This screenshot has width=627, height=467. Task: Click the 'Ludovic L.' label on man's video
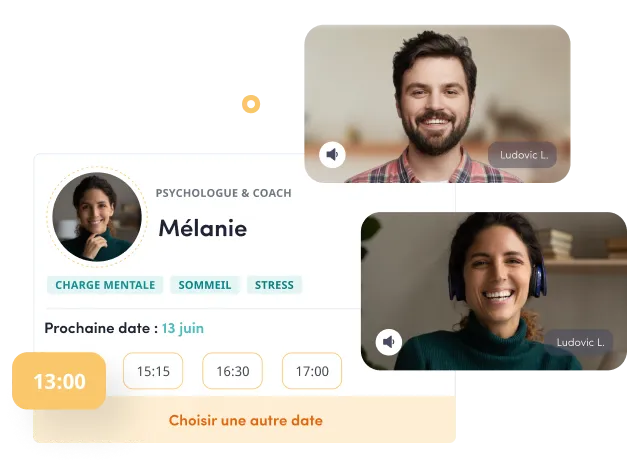tap(523, 155)
